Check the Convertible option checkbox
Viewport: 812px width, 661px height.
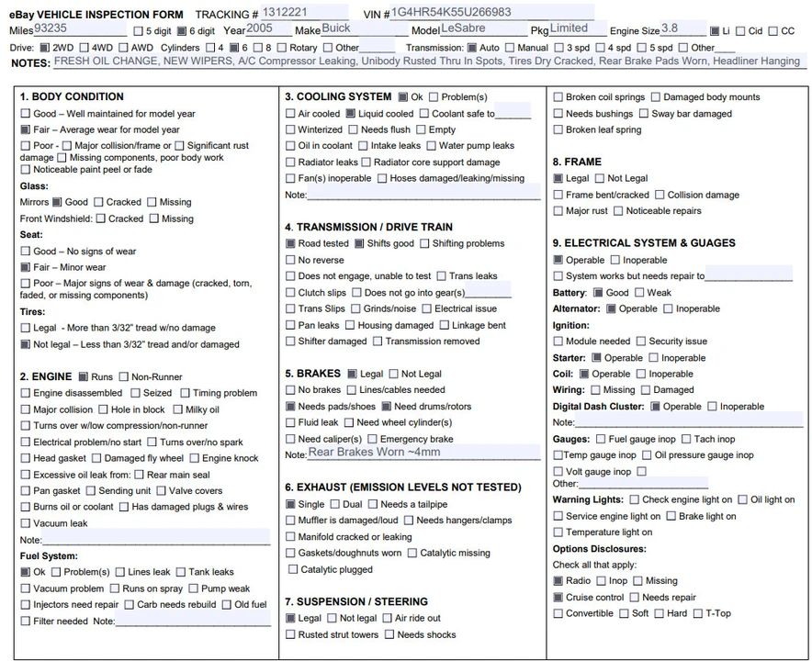pyautogui.click(x=558, y=613)
